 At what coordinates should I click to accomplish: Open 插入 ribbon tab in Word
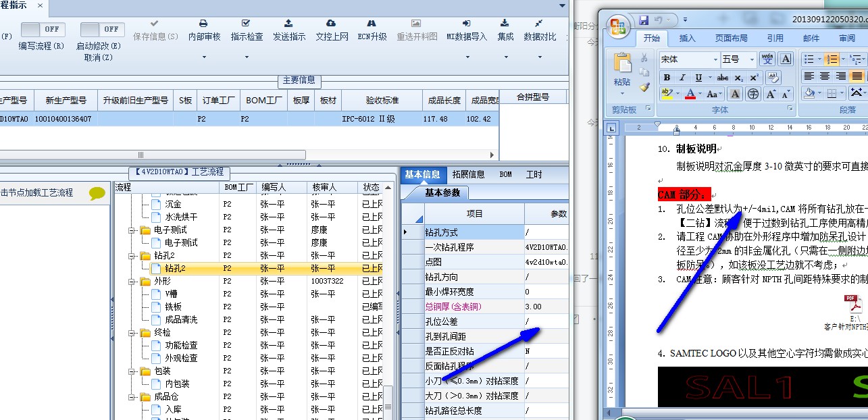pos(687,38)
